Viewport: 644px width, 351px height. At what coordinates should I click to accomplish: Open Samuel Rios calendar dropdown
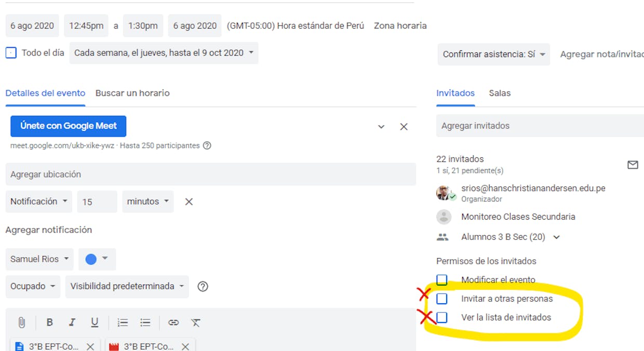(x=39, y=259)
